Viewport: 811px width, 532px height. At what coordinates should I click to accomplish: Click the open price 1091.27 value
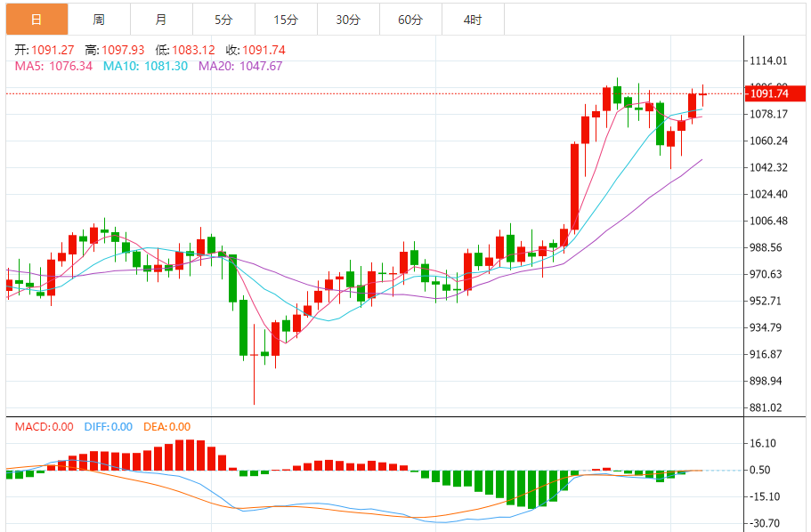point(53,50)
